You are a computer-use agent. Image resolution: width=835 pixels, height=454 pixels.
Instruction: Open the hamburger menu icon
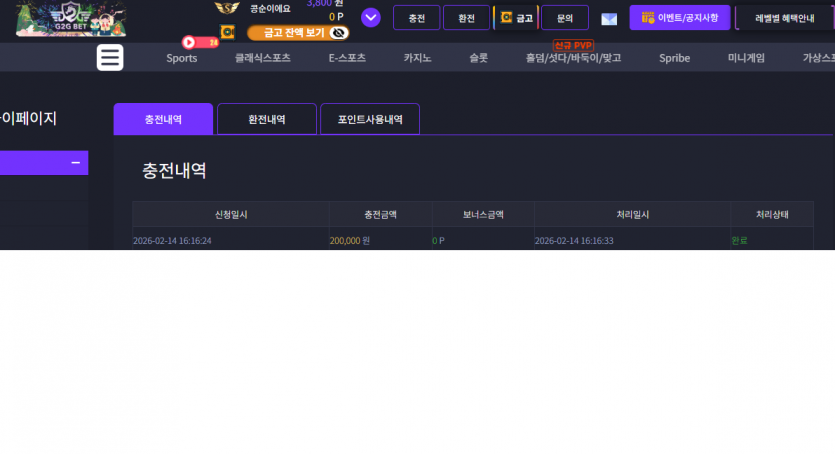click(x=110, y=57)
